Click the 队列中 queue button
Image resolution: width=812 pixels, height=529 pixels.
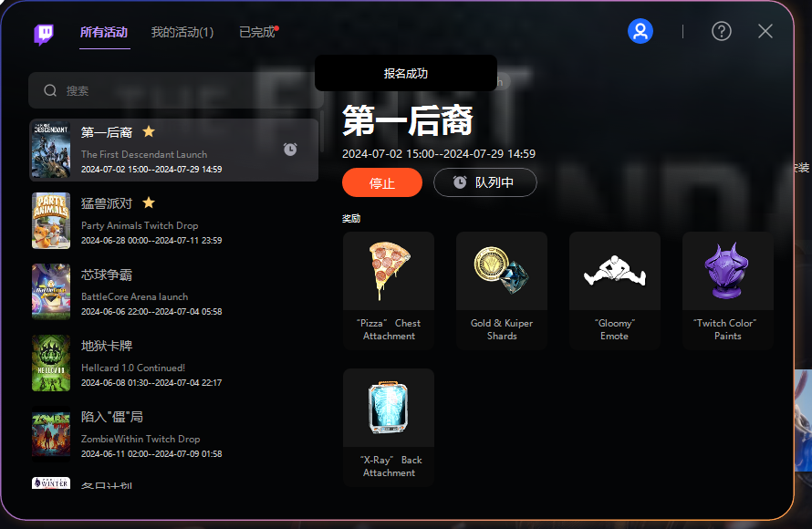pos(485,182)
